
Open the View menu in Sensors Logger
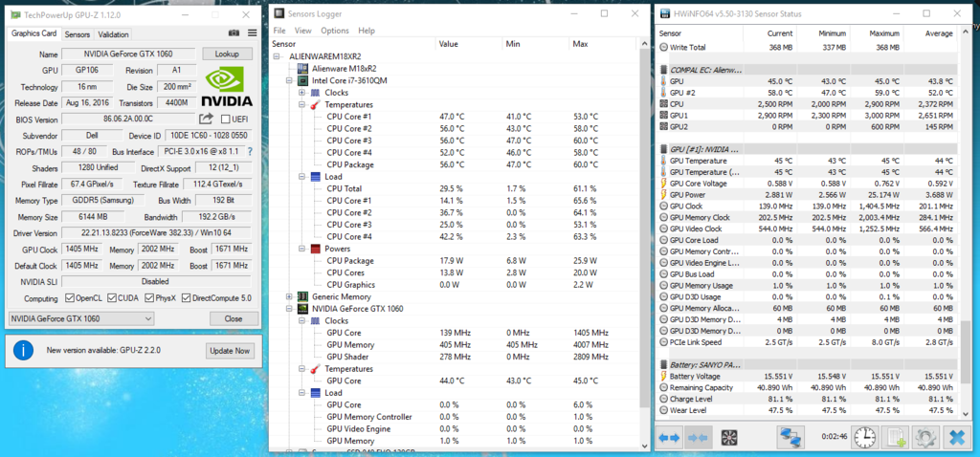coord(303,31)
